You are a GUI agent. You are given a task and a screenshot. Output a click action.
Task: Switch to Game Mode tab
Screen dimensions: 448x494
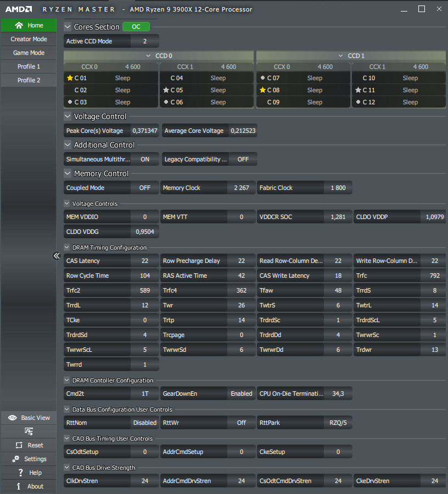29,53
